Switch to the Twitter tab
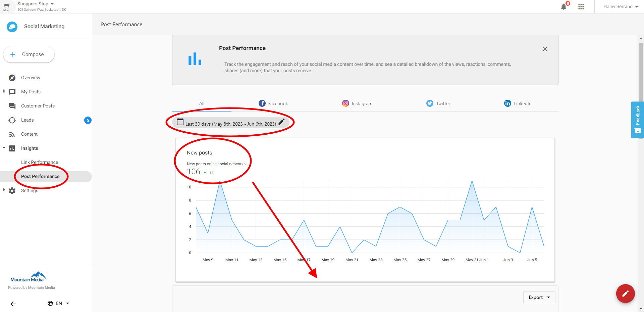The width and height of the screenshot is (644, 312). tap(438, 103)
